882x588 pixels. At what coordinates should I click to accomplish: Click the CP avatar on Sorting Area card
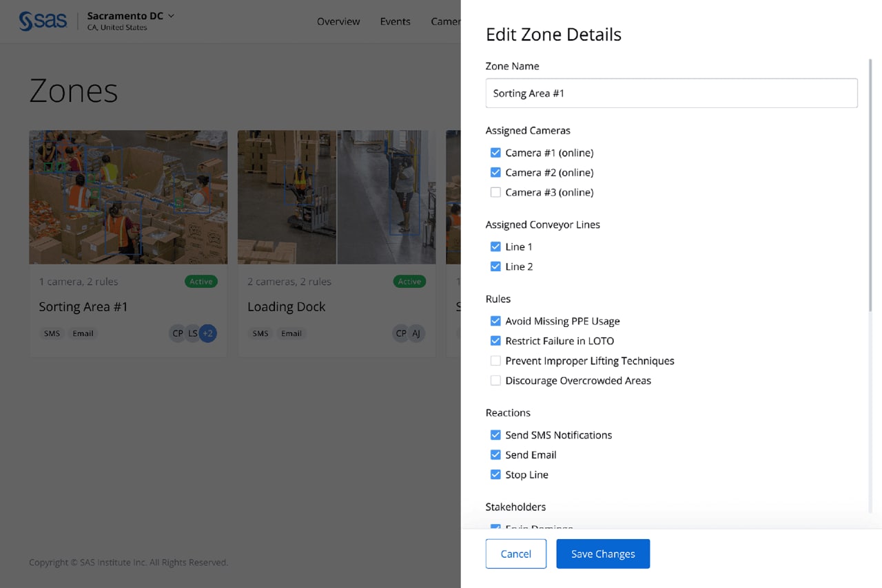tap(177, 333)
